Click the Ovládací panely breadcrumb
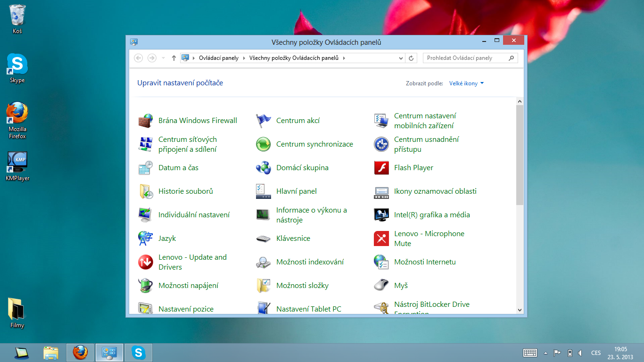 coord(218,58)
